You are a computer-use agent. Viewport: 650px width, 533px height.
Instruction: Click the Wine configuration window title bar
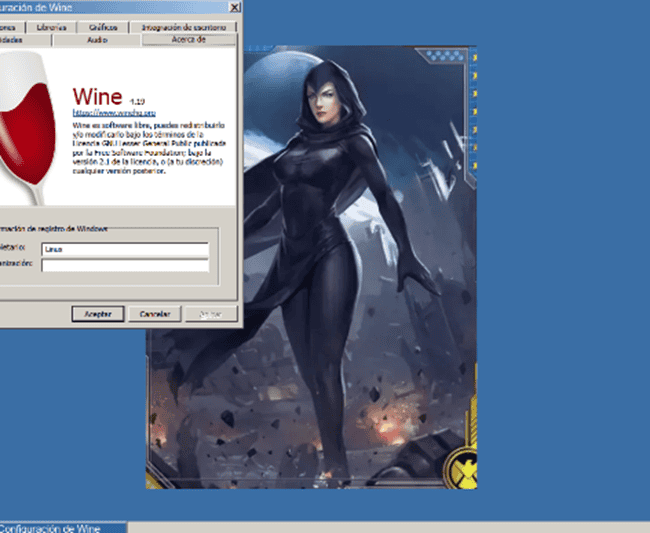[110, 7]
